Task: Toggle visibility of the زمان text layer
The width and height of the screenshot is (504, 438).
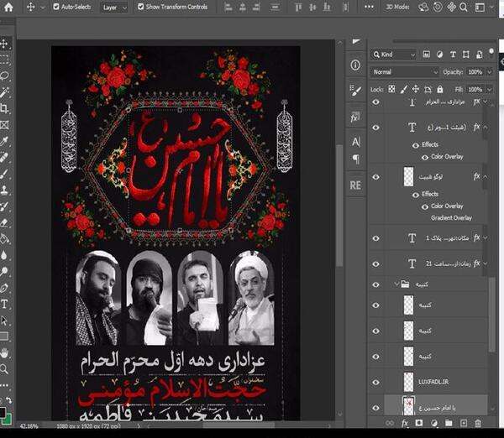Action: (x=375, y=264)
